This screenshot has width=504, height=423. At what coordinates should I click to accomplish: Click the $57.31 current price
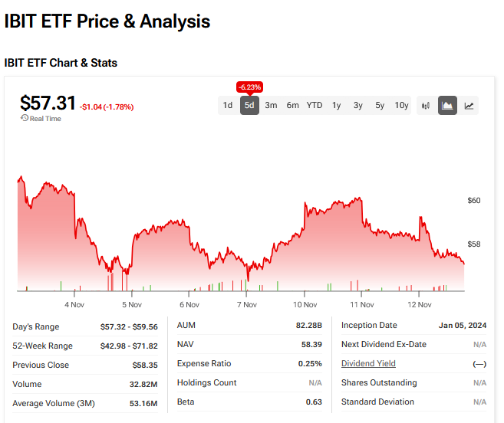click(x=48, y=103)
